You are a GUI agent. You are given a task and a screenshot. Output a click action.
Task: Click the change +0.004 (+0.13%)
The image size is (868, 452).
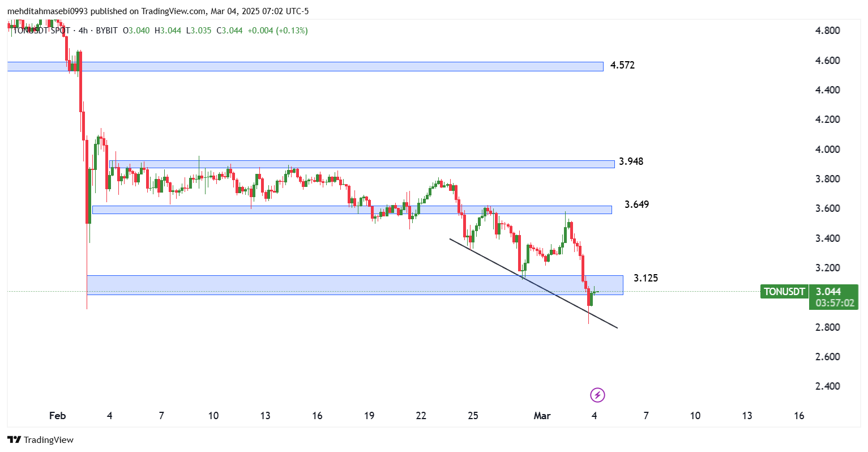point(277,31)
